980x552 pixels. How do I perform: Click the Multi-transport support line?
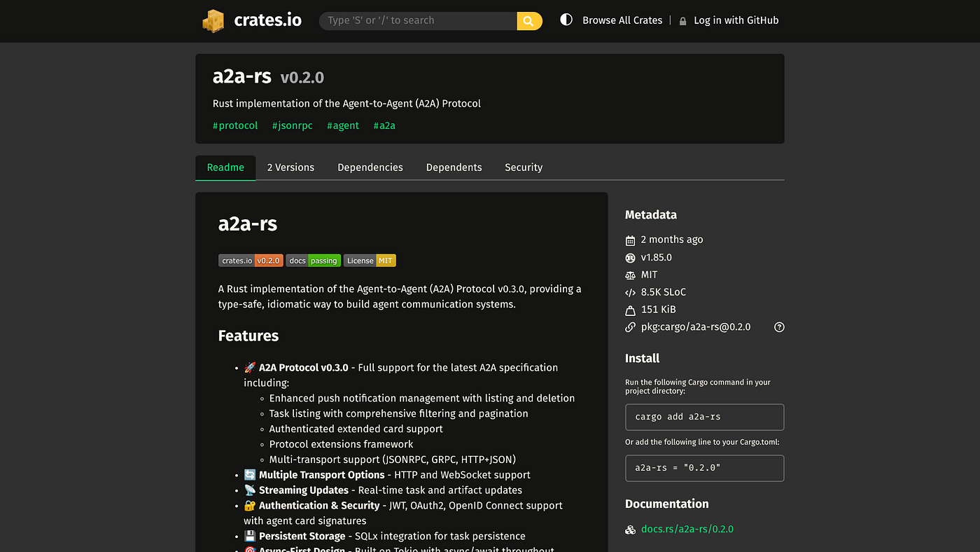coord(393,460)
